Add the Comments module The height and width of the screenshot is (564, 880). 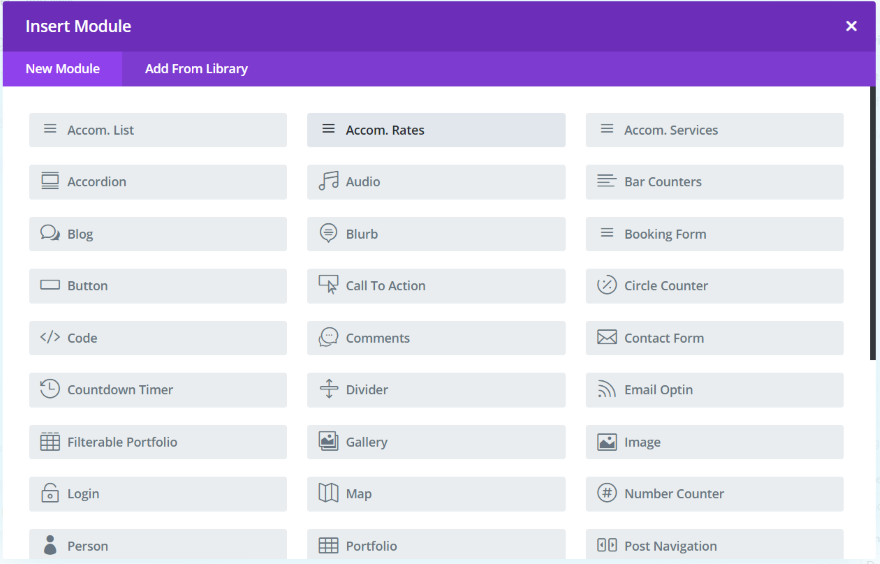pos(436,338)
